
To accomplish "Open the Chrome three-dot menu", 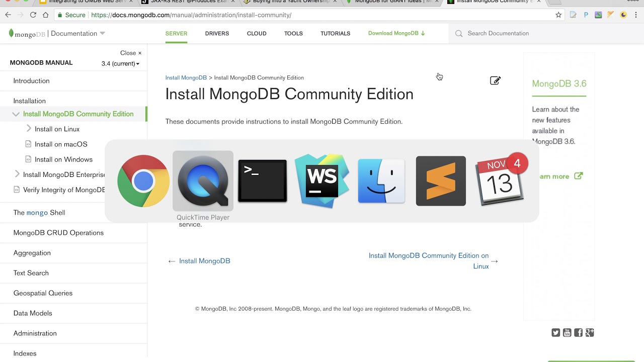I will pos(636,15).
